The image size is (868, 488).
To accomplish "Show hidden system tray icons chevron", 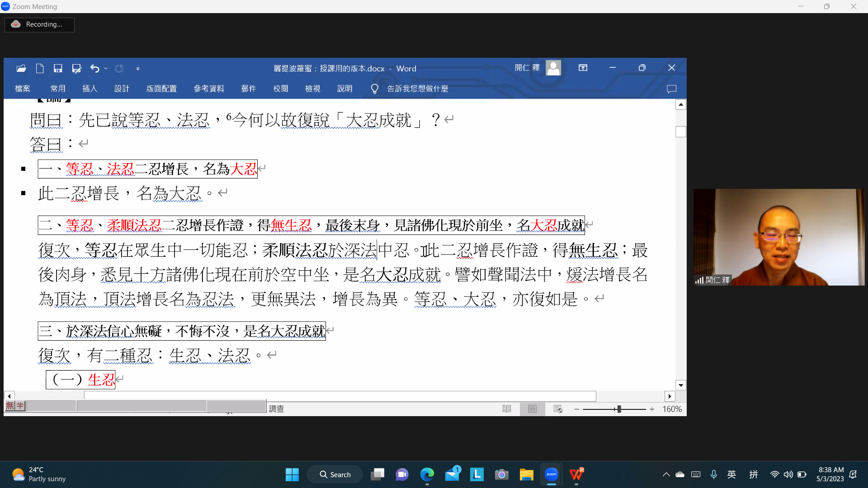I will [x=666, y=474].
